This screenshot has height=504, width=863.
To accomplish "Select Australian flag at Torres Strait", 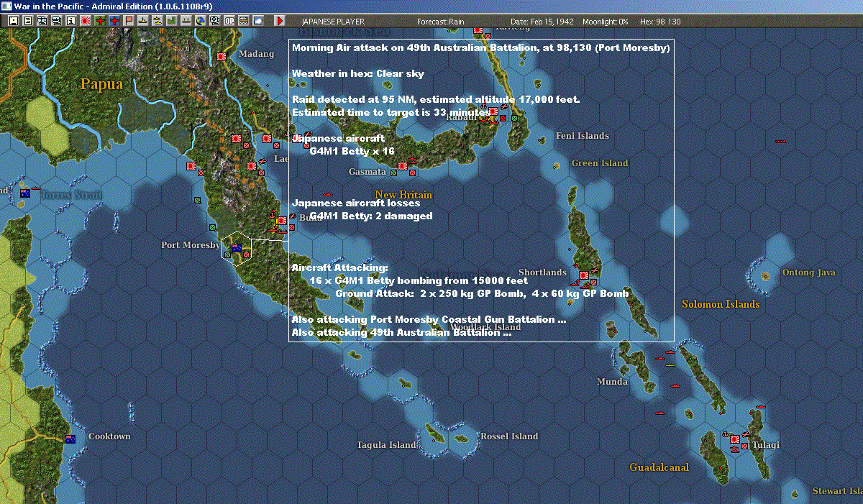I will (25, 193).
